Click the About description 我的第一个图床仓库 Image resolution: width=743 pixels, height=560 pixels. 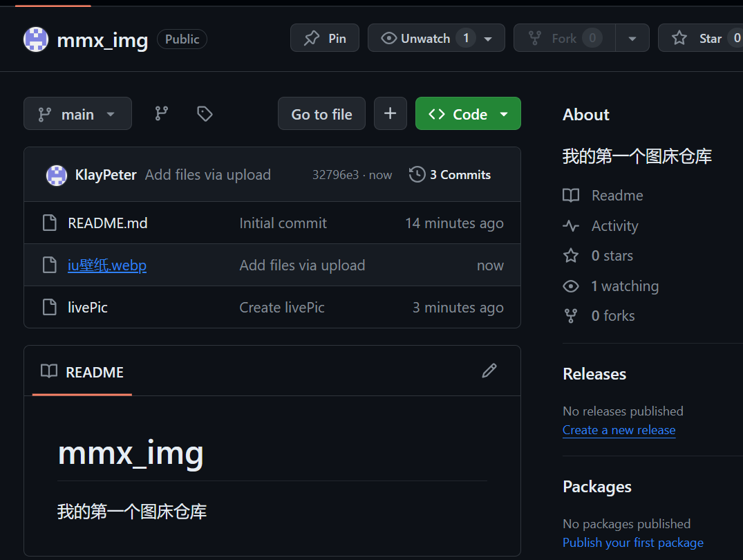pyautogui.click(x=637, y=156)
